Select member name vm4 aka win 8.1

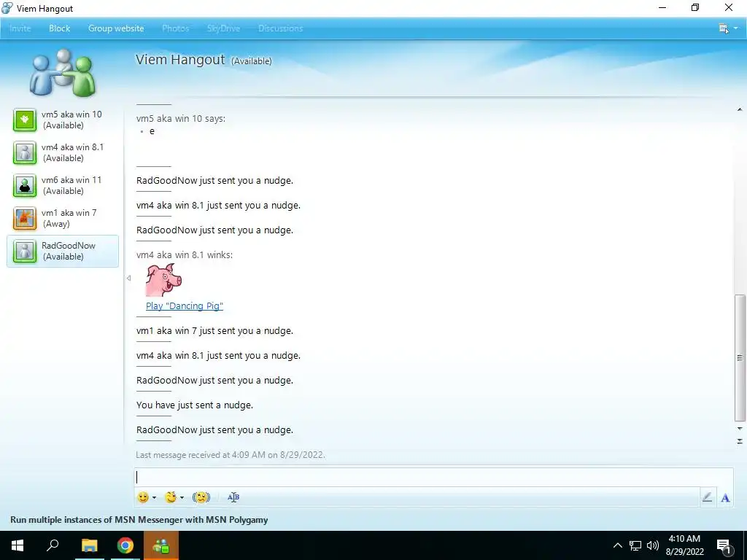click(72, 147)
